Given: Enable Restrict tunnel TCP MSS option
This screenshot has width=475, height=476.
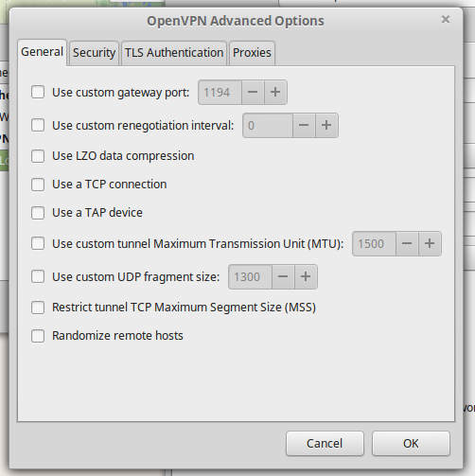Looking at the screenshot, I should pyautogui.click(x=38, y=308).
